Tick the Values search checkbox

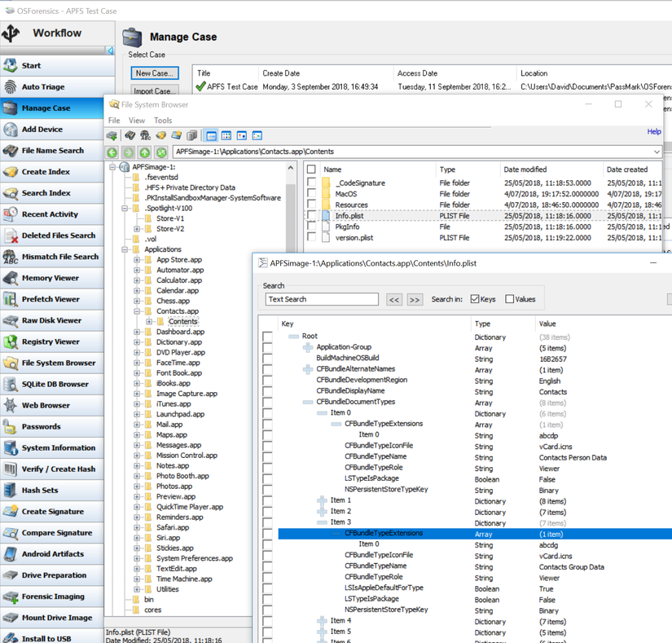(x=510, y=299)
